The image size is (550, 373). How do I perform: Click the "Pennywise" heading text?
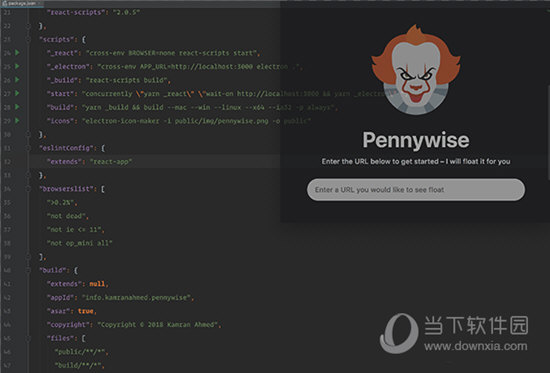tap(416, 140)
